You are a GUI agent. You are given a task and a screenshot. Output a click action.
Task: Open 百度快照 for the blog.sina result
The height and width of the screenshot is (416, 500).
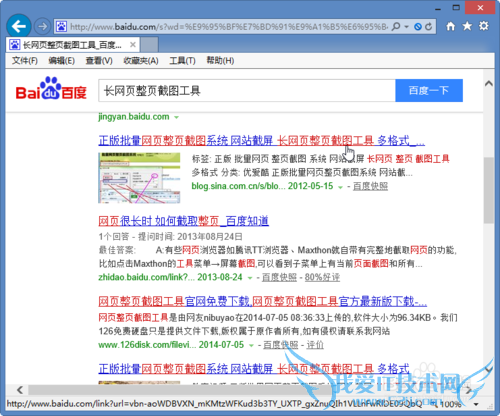[x=370, y=186]
